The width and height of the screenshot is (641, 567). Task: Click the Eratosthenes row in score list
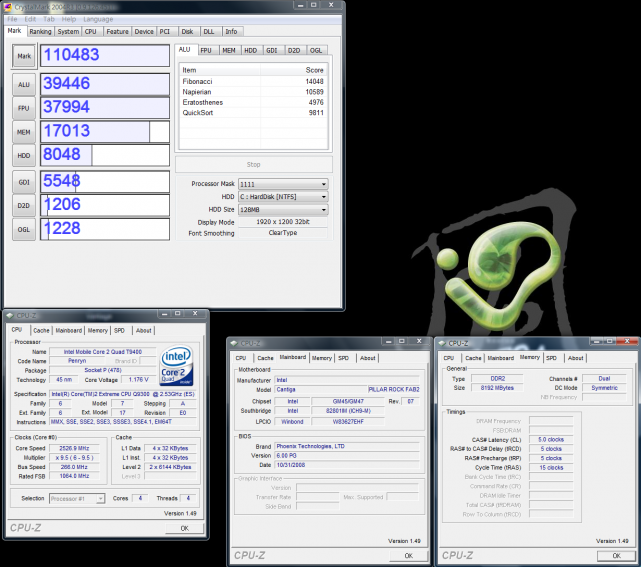[x=253, y=102]
